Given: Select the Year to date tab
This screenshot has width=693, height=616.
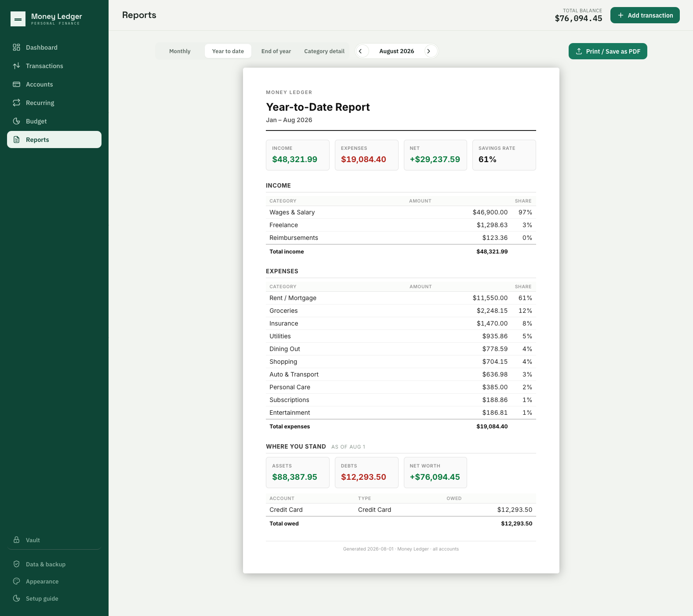Looking at the screenshot, I should pyautogui.click(x=228, y=51).
